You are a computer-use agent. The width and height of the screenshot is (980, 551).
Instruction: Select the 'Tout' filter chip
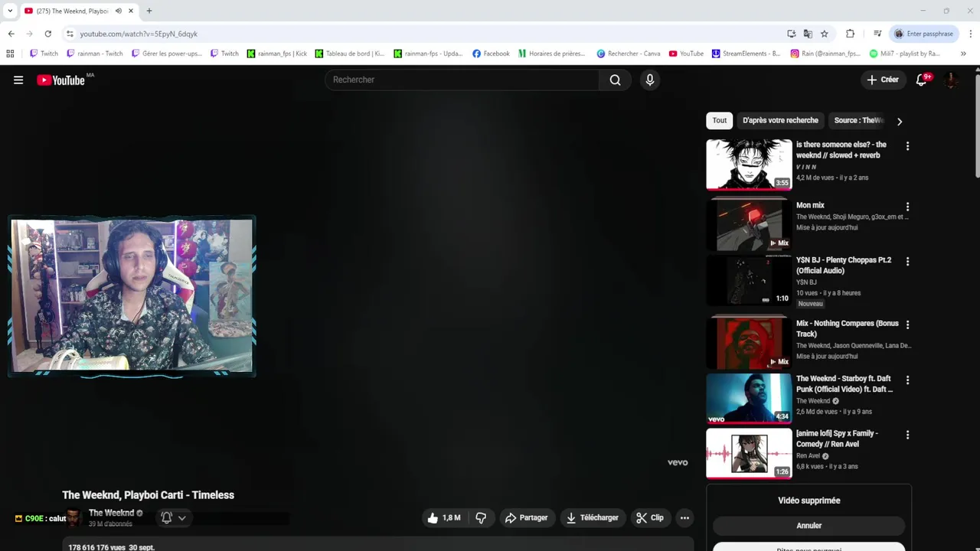(720, 120)
